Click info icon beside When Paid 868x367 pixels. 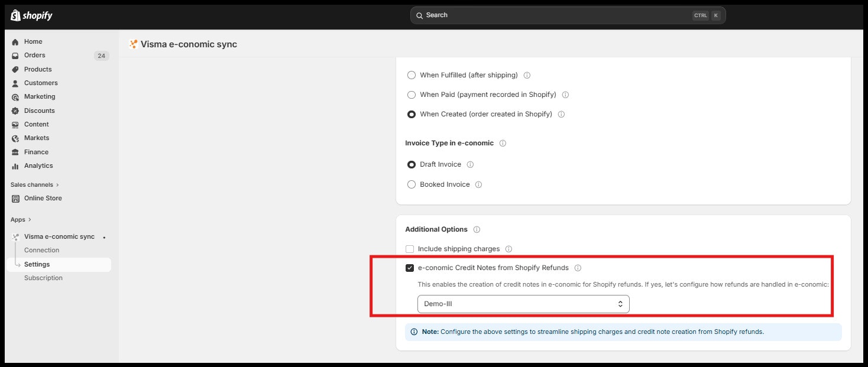(x=565, y=95)
